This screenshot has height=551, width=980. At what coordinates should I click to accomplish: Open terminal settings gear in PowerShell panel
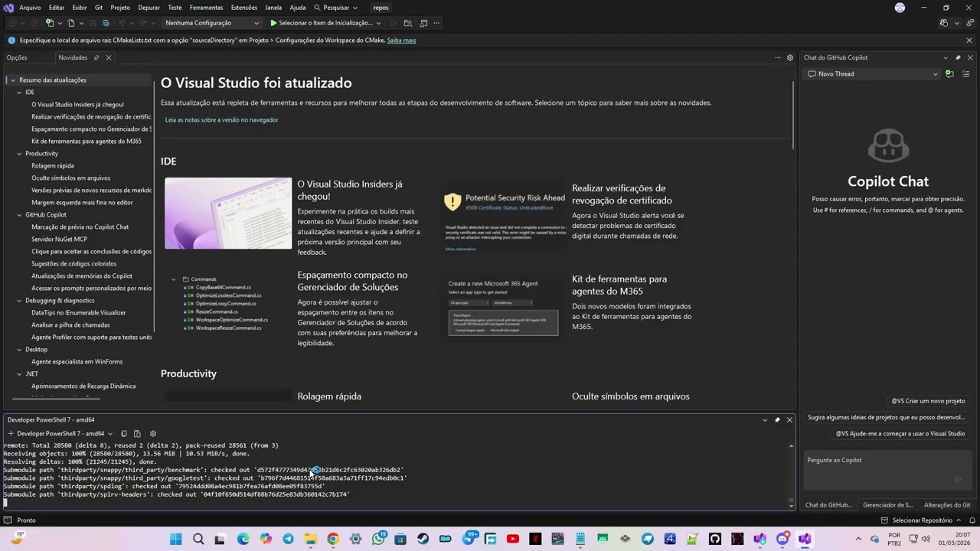click(152, 433)
